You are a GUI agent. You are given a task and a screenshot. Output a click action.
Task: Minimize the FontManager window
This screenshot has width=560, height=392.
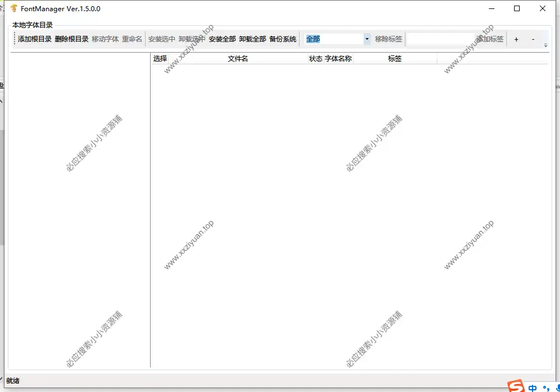(492, 8)
